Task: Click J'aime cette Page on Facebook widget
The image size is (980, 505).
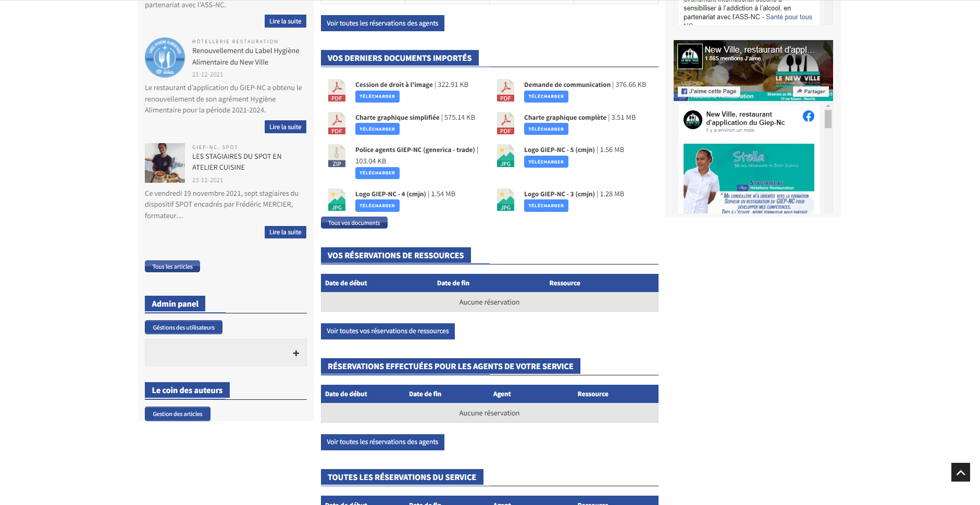Action: [x=709, y=91]
